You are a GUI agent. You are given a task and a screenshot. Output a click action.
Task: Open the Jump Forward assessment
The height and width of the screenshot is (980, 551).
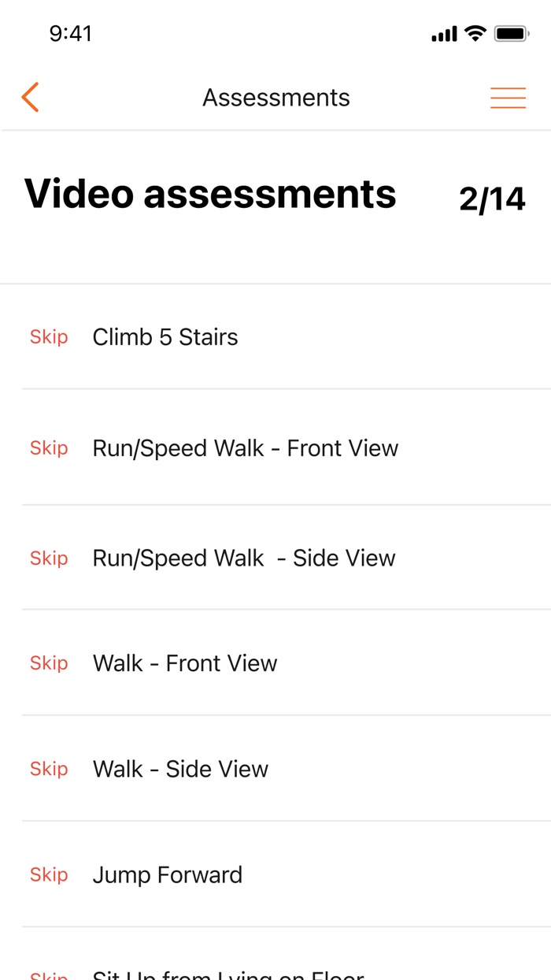point(168,874)
